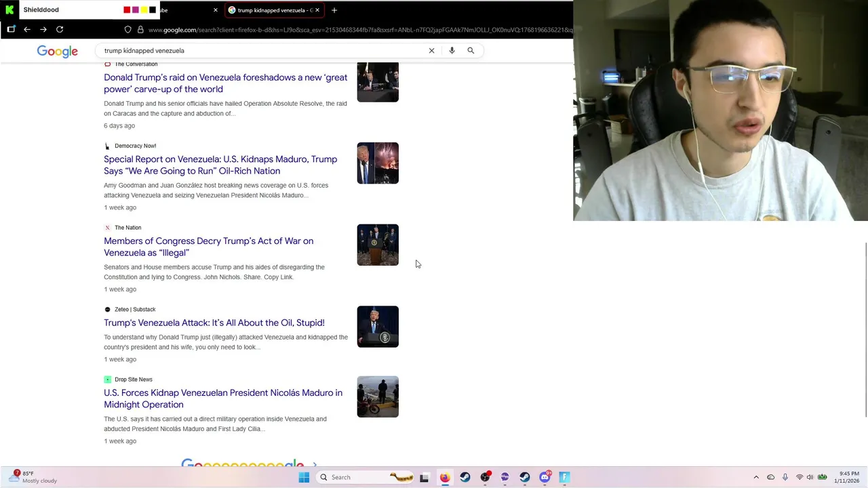
Task: Open 'Members of Congress Decry Trump's Act' link
Action: coord(208,247)
